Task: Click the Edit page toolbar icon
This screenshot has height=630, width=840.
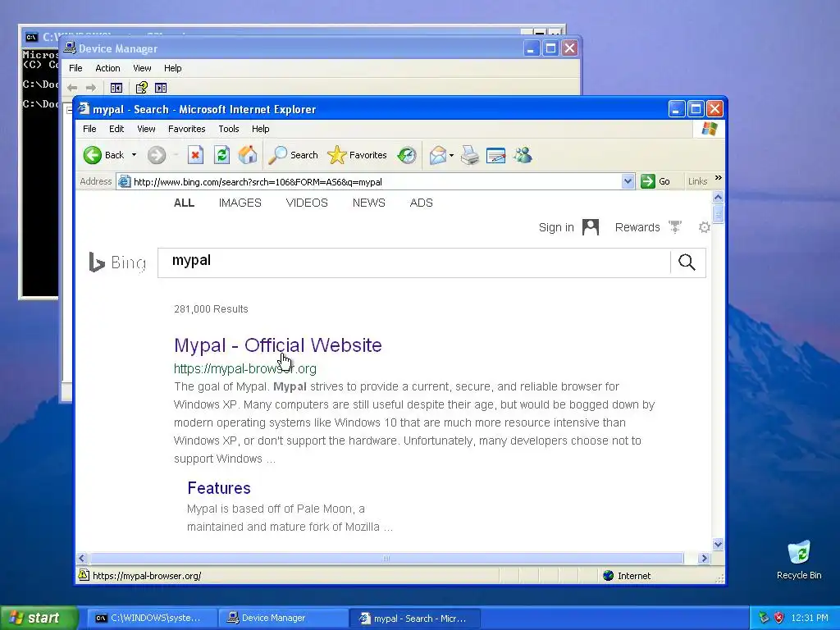Action: 495,155
